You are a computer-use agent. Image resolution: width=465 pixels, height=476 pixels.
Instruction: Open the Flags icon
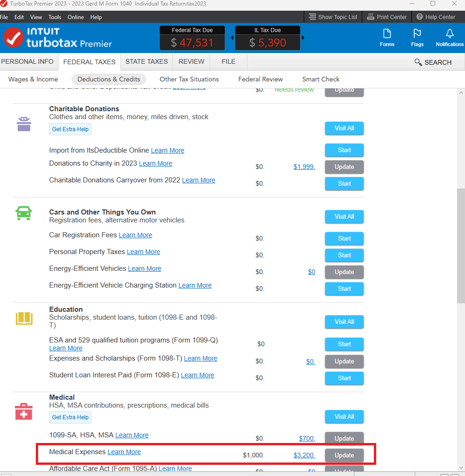[x=417, y=37]
